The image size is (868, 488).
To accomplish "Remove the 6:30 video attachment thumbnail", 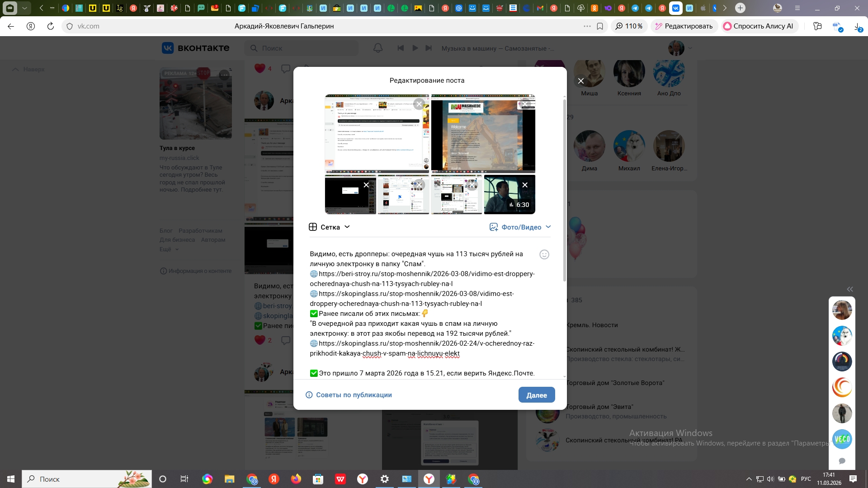I will coord(525,185).
